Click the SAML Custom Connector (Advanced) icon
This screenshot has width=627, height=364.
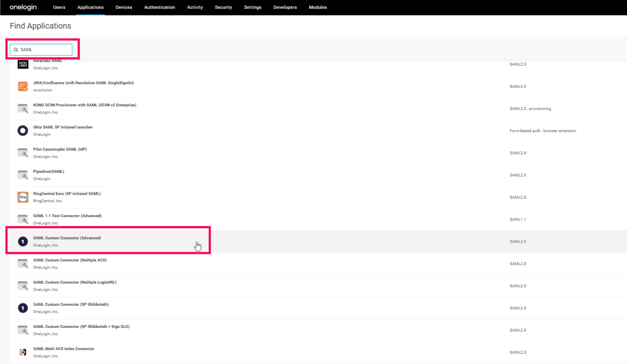23,241
